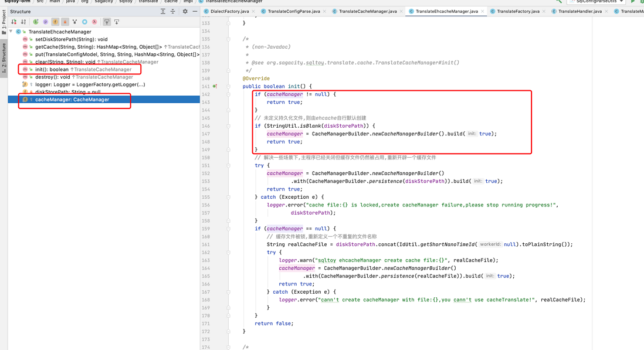This screenshot has width=644, height=350.
Task: Toggle Sort by Visibility in Structure toolbar
Action: coord(14,22)
